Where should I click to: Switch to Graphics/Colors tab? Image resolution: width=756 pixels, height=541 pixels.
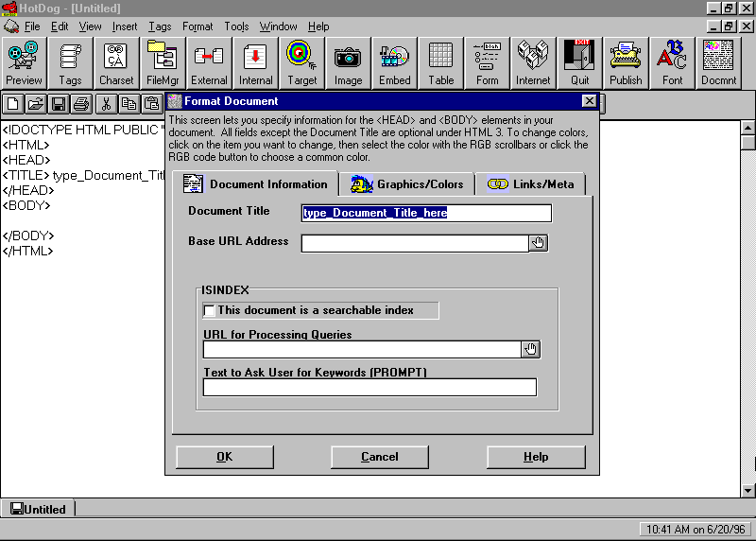406,184
